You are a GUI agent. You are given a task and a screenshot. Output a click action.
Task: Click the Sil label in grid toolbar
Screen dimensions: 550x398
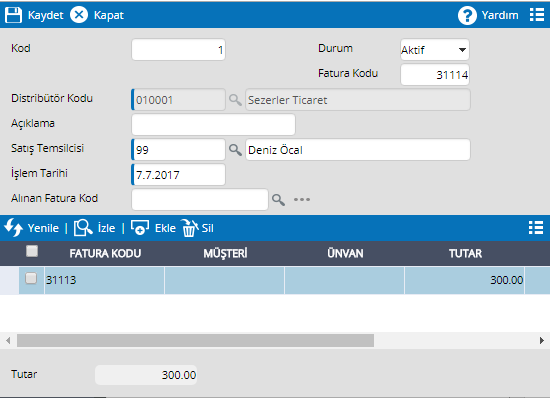[207, 228]
